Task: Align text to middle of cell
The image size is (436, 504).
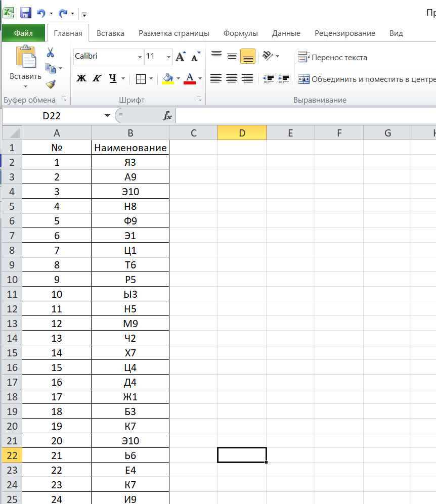Action: click(232, 56)
